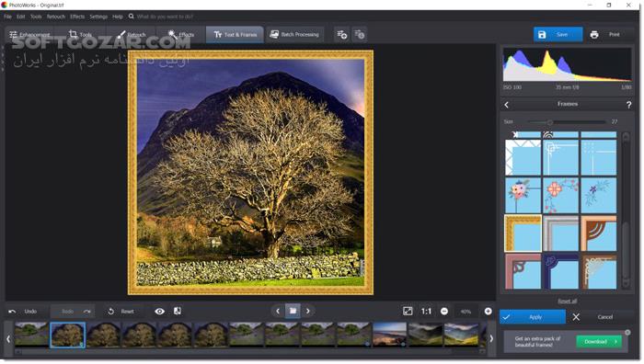644x364 pixels.
Task: Click the Print label button
Action: point(614,35)
